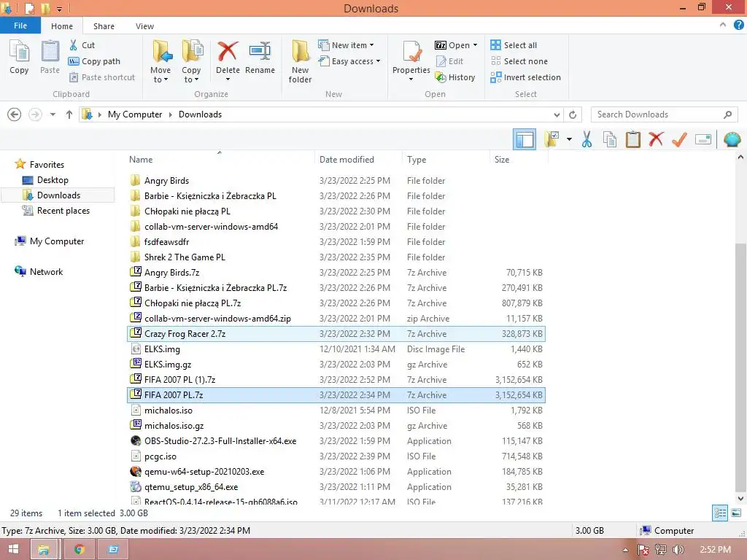The width and height of the screenshot is (747, 560).
Task: Open the recent locations dropdown arrow
Action: pyautogui.click(x=53, y=114)
